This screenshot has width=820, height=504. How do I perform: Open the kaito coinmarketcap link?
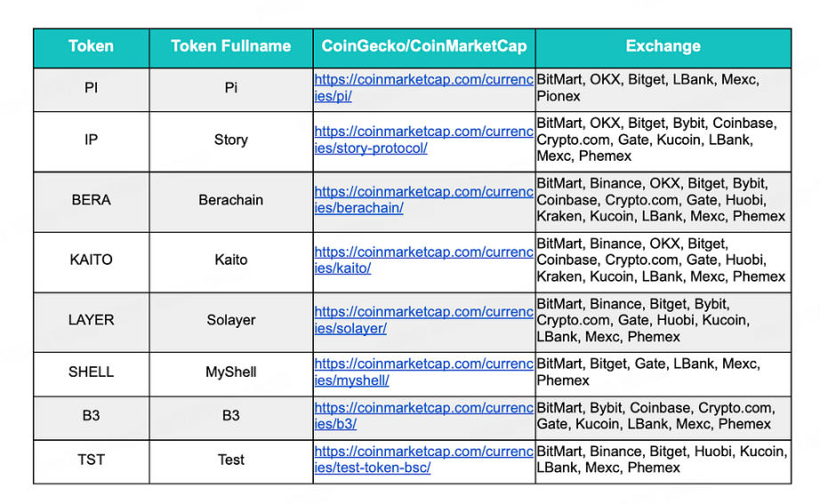(x=423, y=260)
